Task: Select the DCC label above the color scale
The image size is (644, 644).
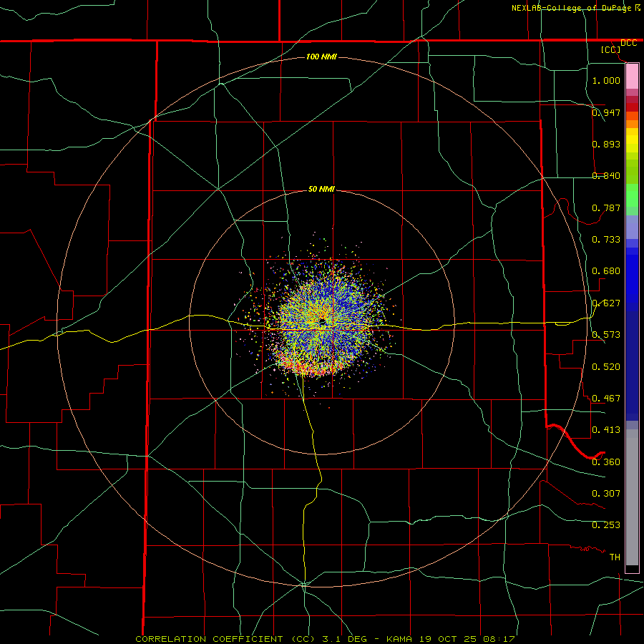Action: click(628, 43)
